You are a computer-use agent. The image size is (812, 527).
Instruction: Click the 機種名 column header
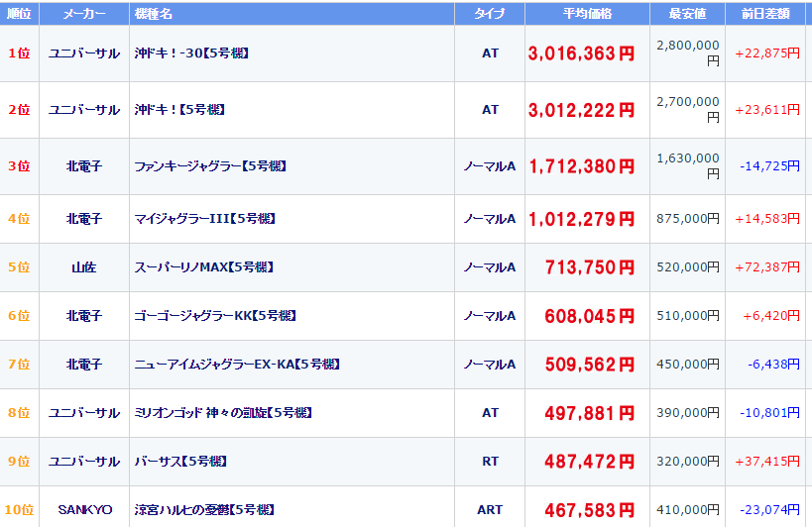point(292,14)
